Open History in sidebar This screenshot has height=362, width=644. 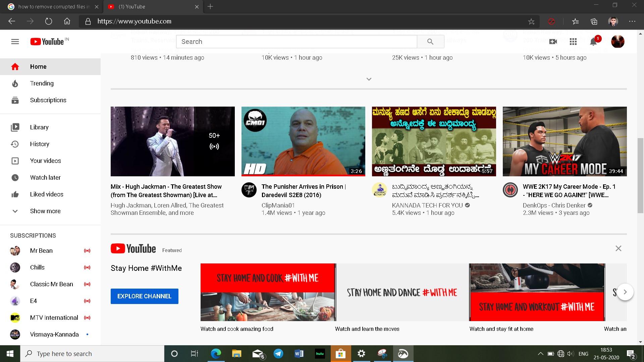click(50, 144)
